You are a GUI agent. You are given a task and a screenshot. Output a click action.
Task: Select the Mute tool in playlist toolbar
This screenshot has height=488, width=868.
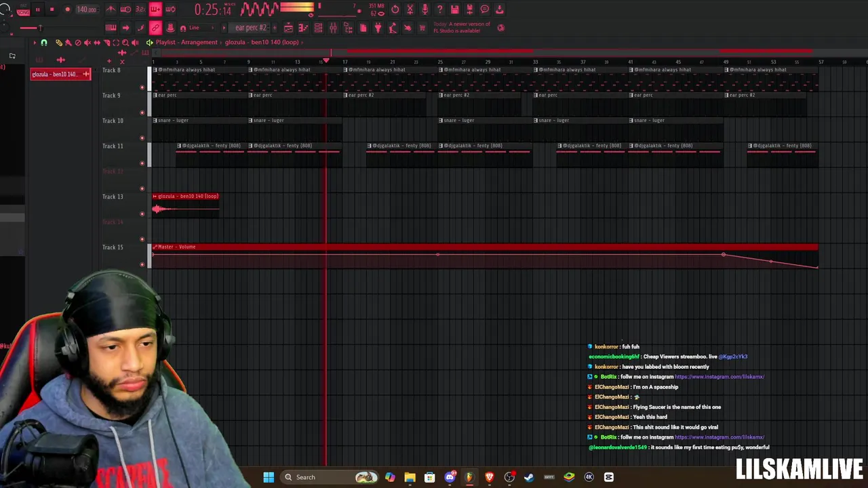(x=87, y=43)
